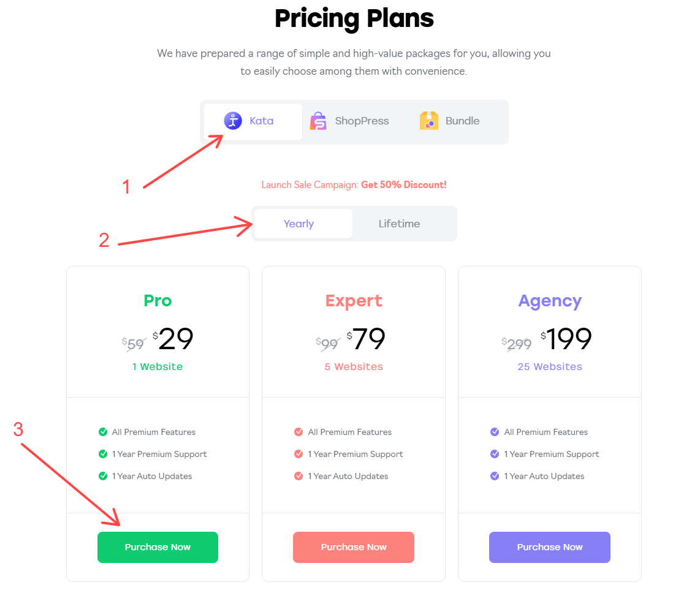Switch to the ShopPress tab

click(349, 121)
